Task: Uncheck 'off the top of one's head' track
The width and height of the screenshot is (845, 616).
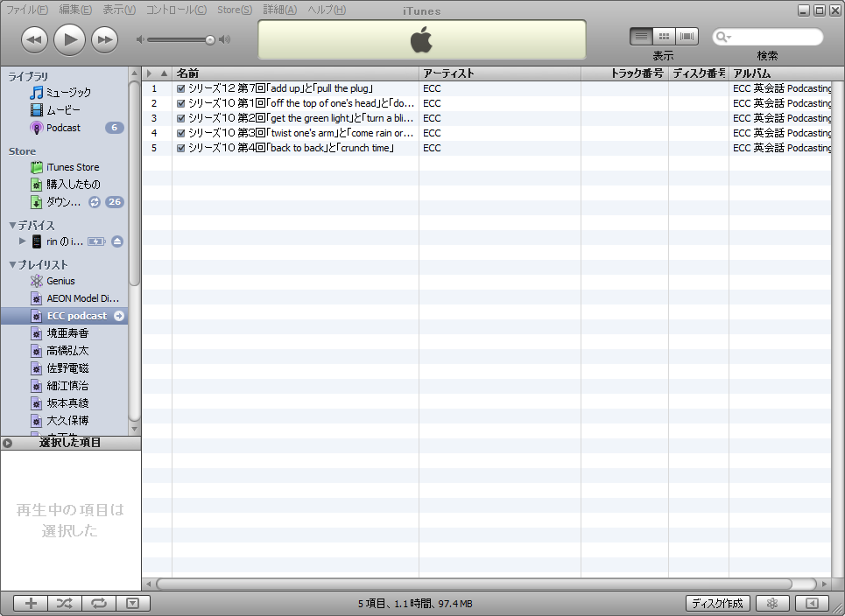Action: (181, 103)
